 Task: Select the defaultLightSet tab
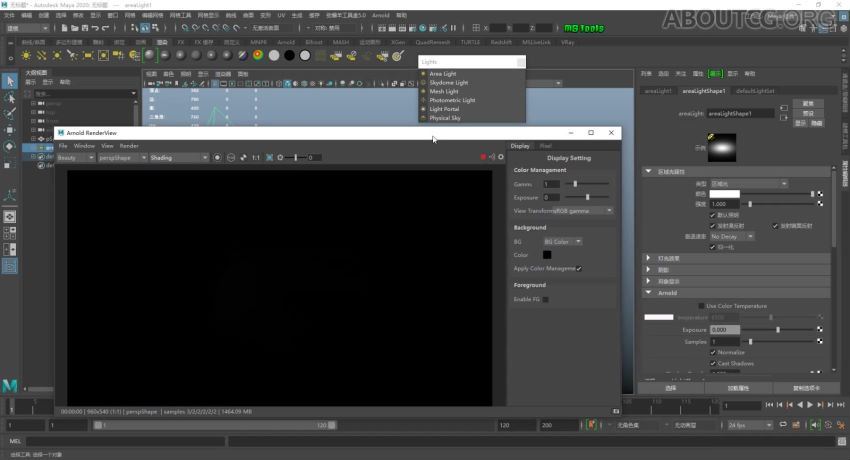pyautogui.click(x=755, y=91)
